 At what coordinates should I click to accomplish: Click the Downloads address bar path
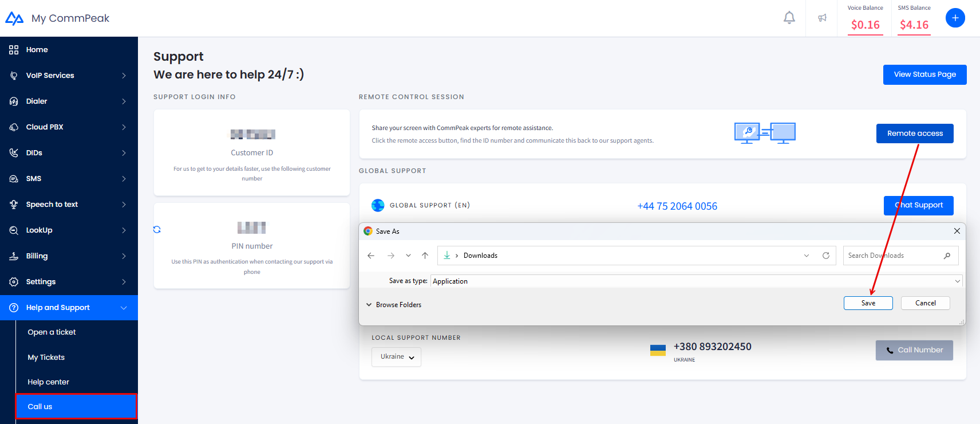point(480,256)
